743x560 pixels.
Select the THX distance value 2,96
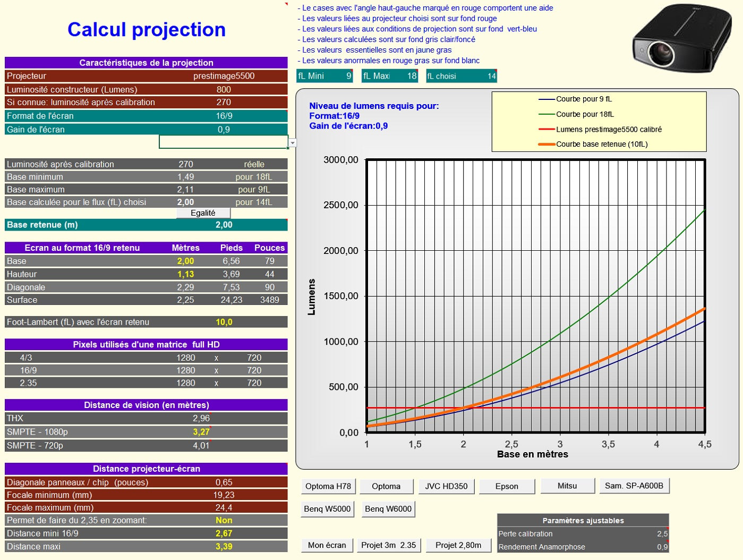201,418
